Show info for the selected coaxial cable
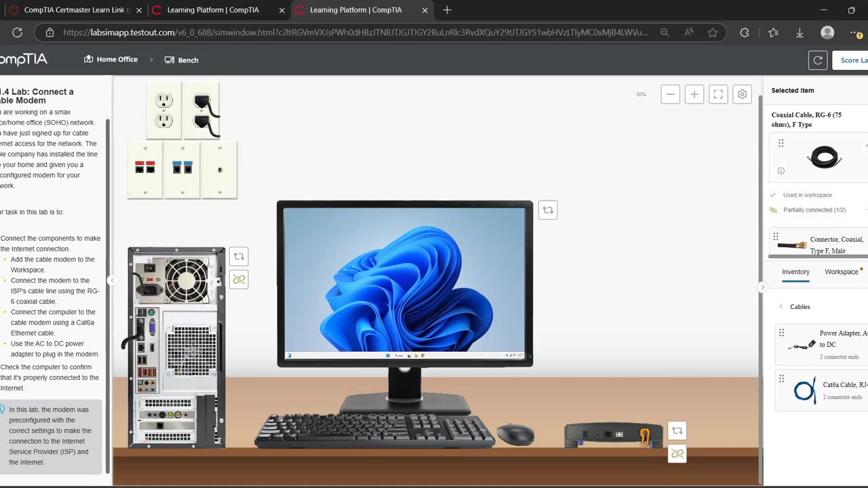This screenshot has width=868, height=488. 781,171
